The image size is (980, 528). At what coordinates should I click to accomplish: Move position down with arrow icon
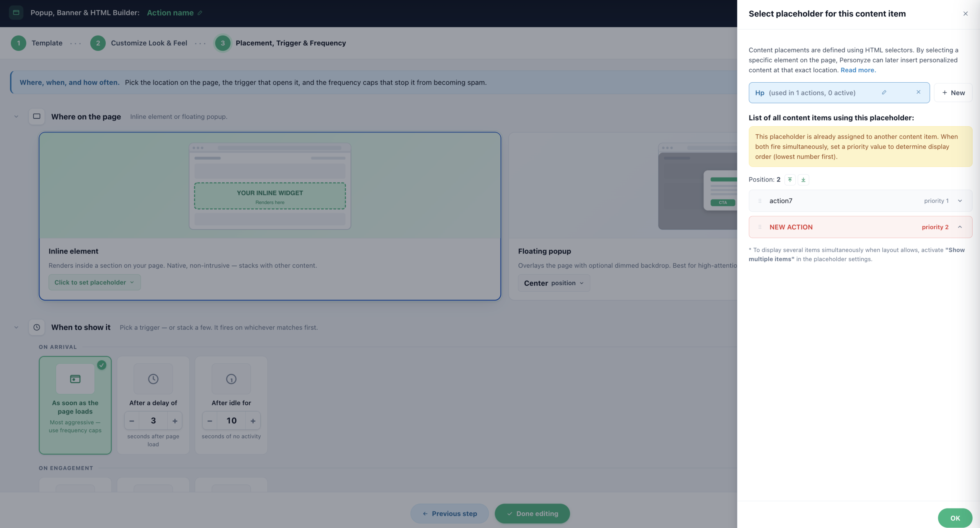pos(803,180)
